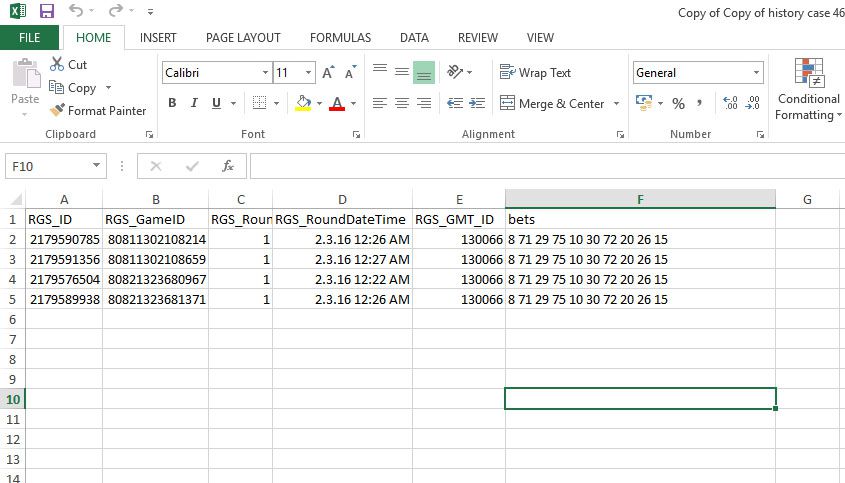This screenshot has width=845, height=483.
Task: Select the cell containing 80811302108214
Action: tap(156, 239)
